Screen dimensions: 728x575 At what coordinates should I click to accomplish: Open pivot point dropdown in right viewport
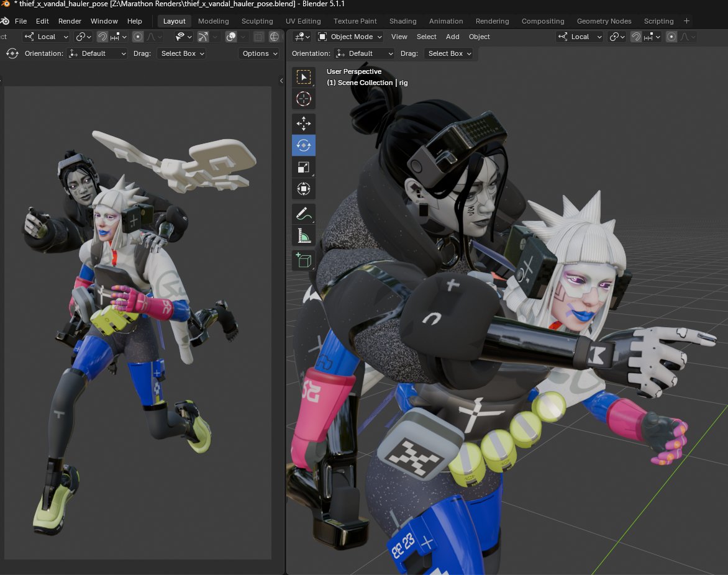pos(617,37)
